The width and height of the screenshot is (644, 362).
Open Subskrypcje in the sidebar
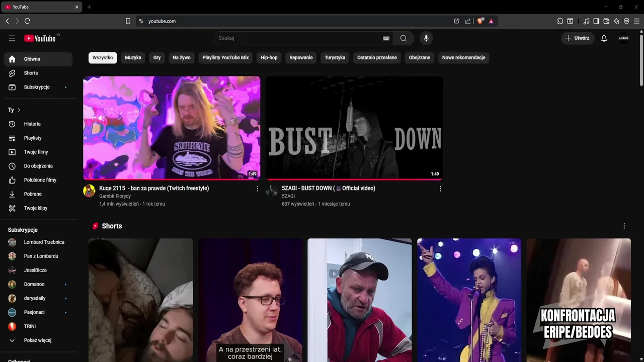coord(38,87)
